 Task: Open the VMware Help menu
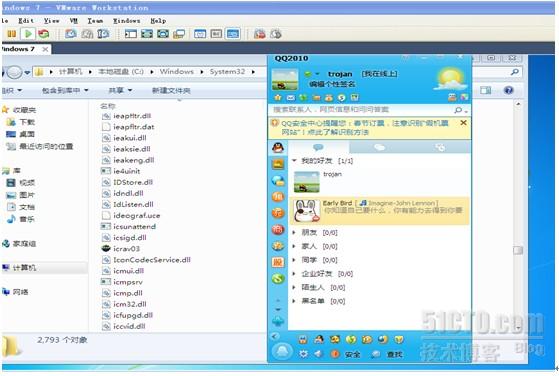point(158,21)
